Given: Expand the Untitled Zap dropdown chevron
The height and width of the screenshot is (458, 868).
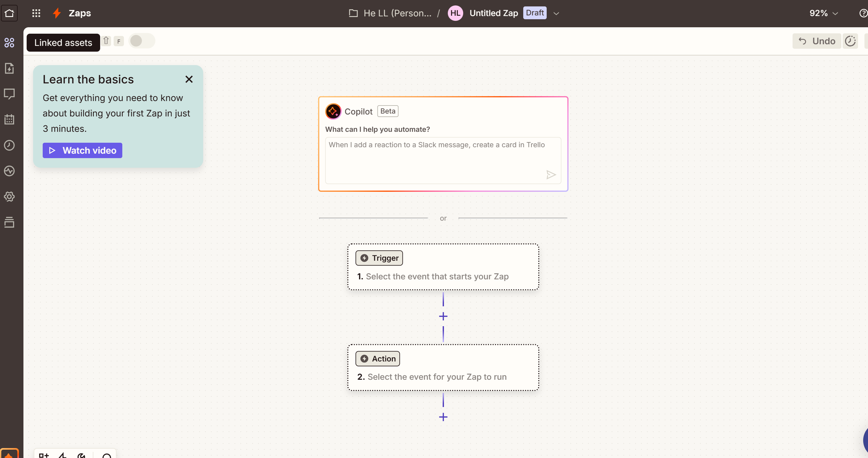Looking at the screenshot, I should pyautogui.click(x=556, y=13).
